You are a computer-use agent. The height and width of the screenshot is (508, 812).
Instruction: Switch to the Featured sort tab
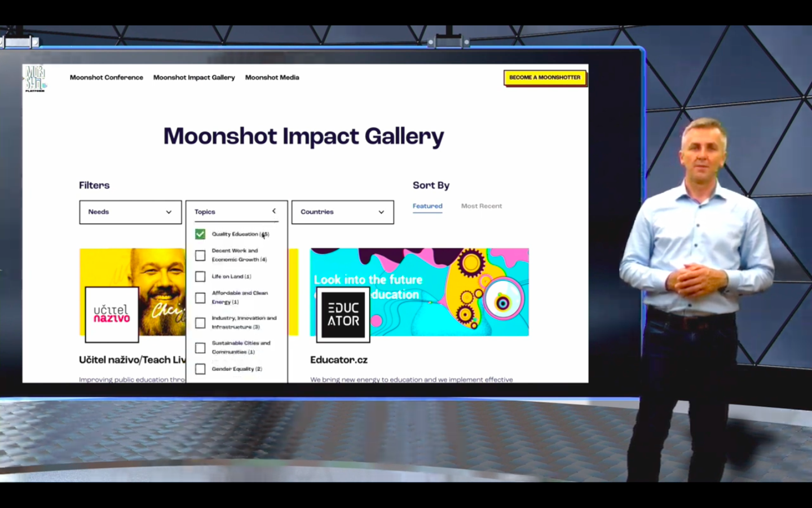coord(427,206)
